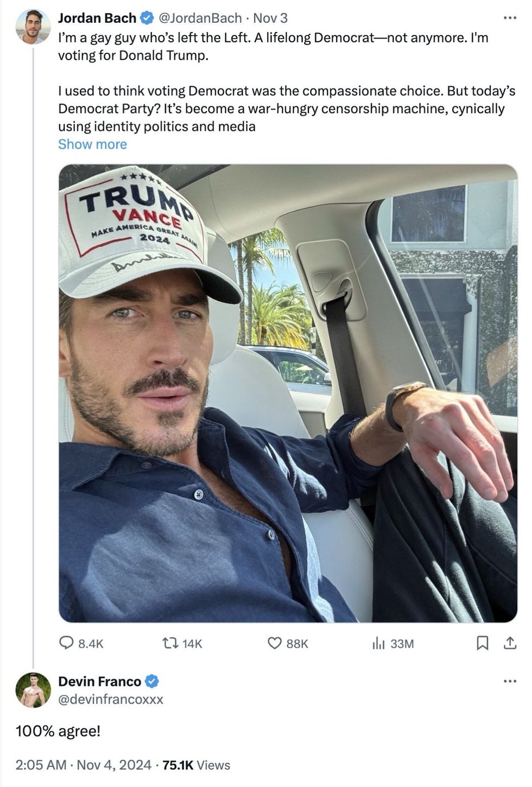Like the post with heart icon
Image resolution: width=532 pixels, height=787 pixels.
click(275, 643)
